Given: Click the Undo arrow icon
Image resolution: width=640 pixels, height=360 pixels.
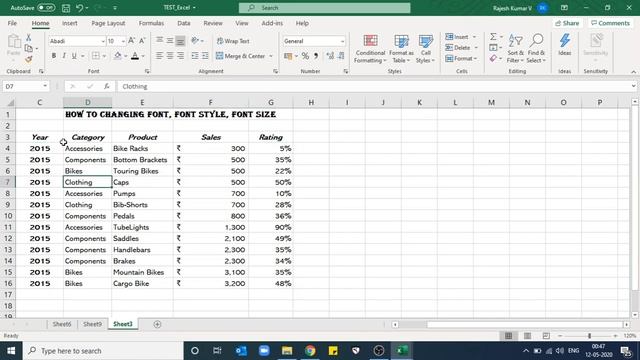Looking at the screenshot, I should [80, 8].
